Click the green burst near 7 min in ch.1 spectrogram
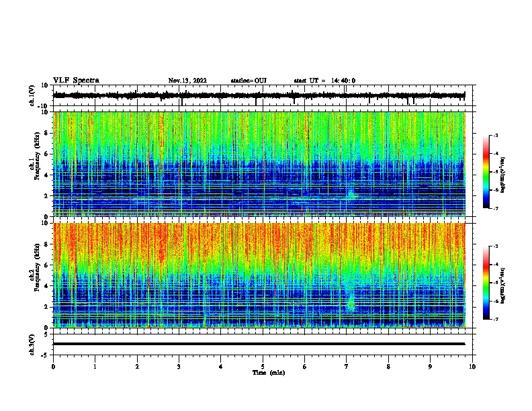 click(x=351, y=195)
